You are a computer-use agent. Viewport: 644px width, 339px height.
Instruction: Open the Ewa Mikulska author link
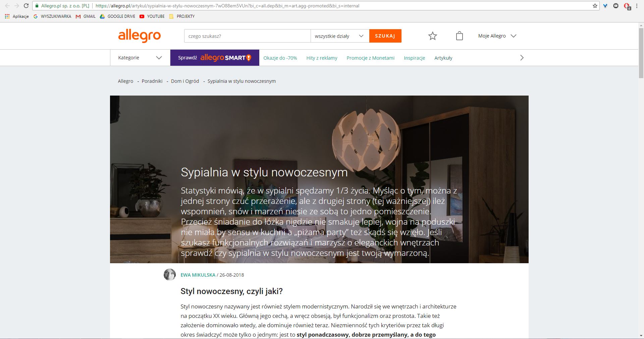198,275
